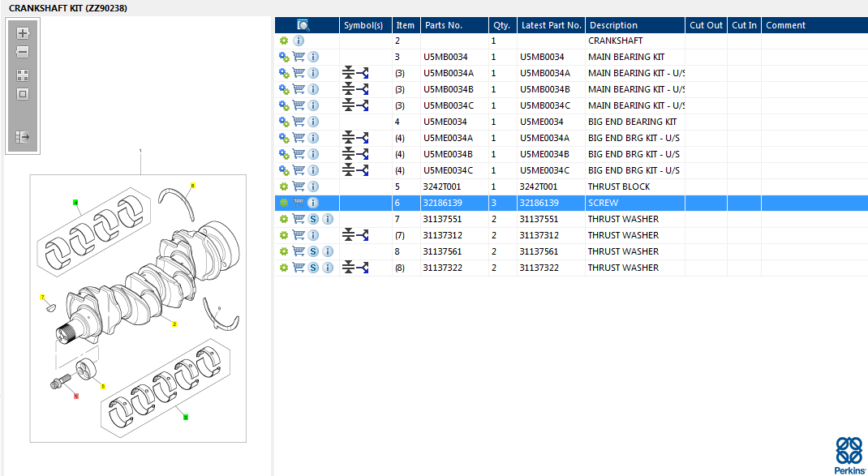Screen dimensions: 868x476
Task: Click the S supersession icon for 31137551
Action: 313,219
